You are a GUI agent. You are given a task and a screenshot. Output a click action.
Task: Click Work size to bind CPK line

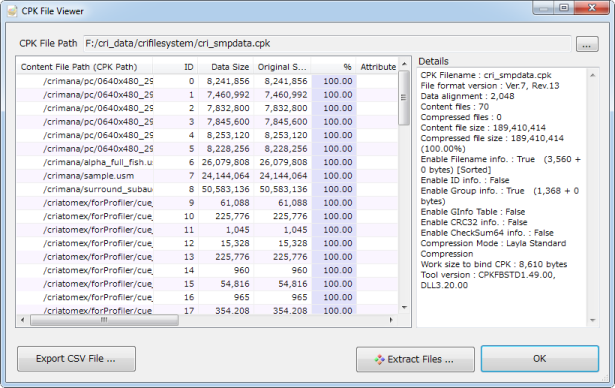494,264
